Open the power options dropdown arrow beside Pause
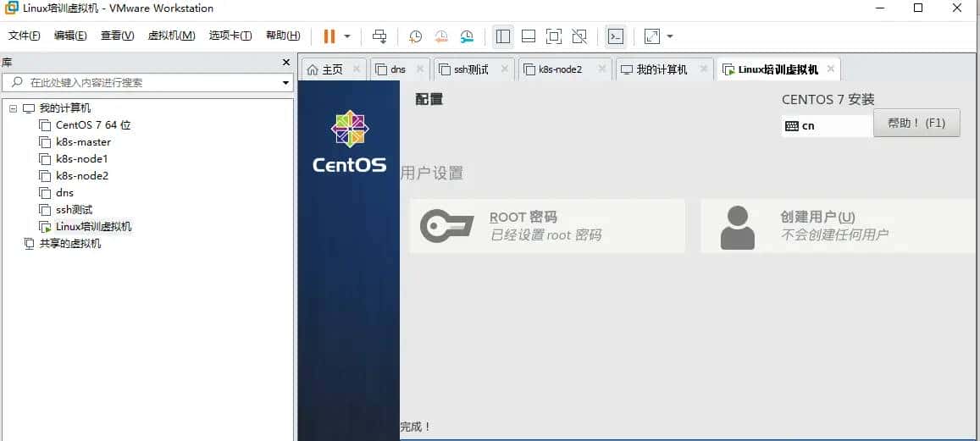This screenshot has width=980, height=441. tap(347, 36)
